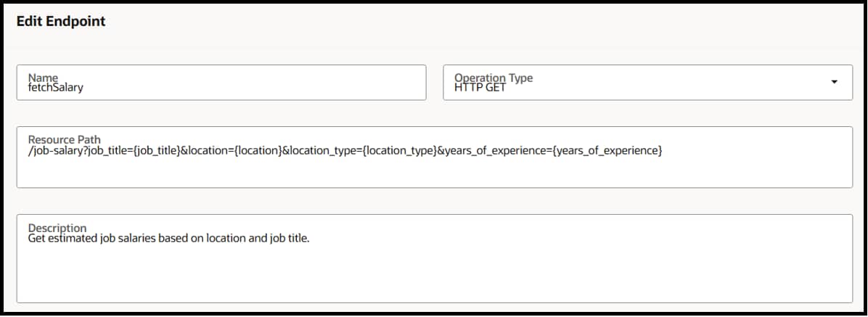Click the {location_type} placeholder in path
Screen dimensions: 868x317
click(x=398, y=150)
